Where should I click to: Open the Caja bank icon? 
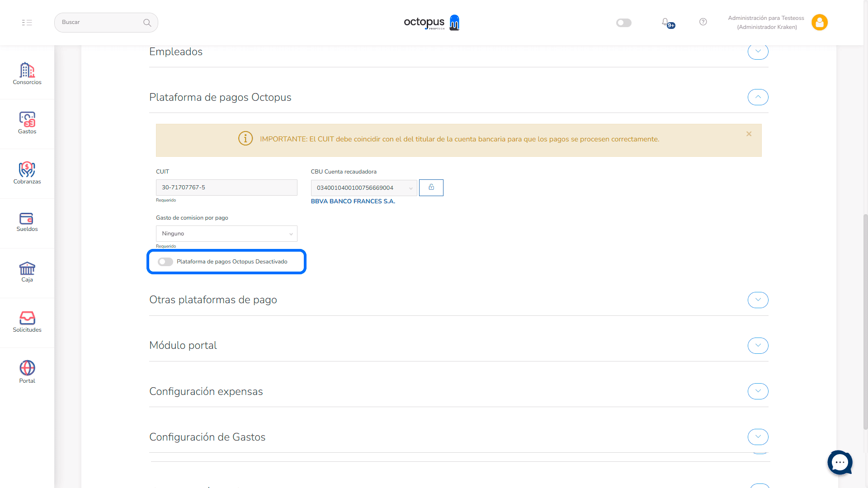coord(27,272)
